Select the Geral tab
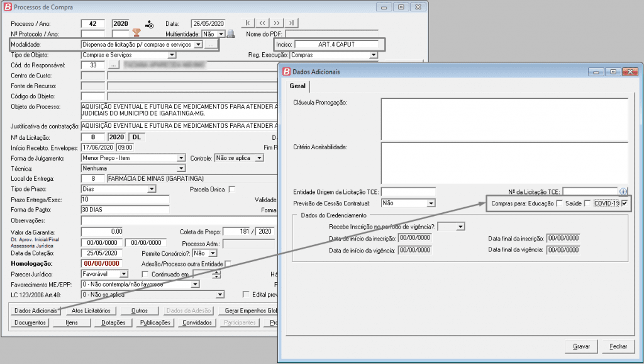 pos(298,86)
